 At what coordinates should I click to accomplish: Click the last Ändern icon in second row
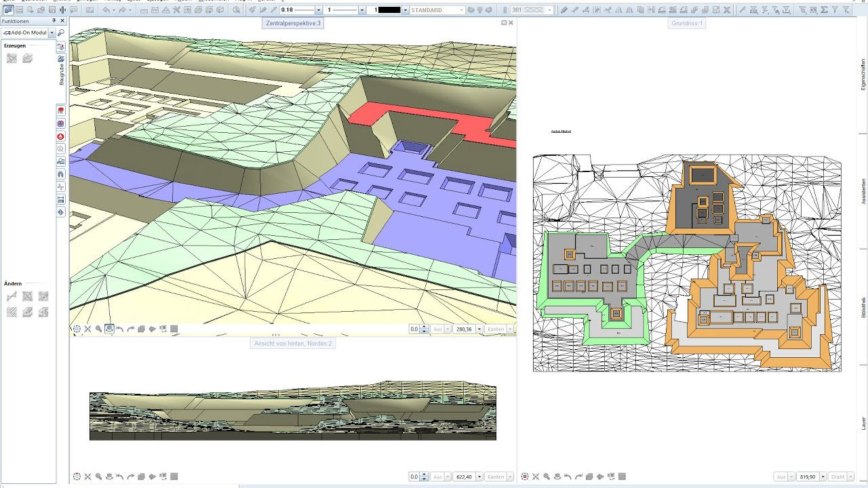43,312
